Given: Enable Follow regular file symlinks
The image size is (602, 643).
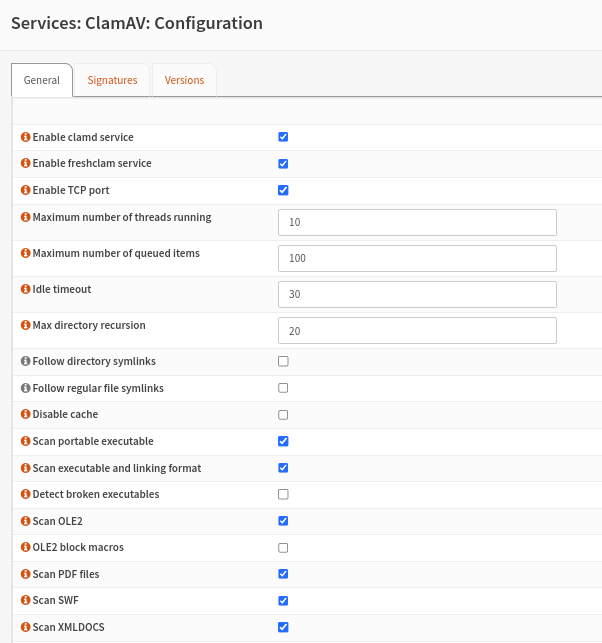Looking at the screenshot, I should tap(283, 388).
